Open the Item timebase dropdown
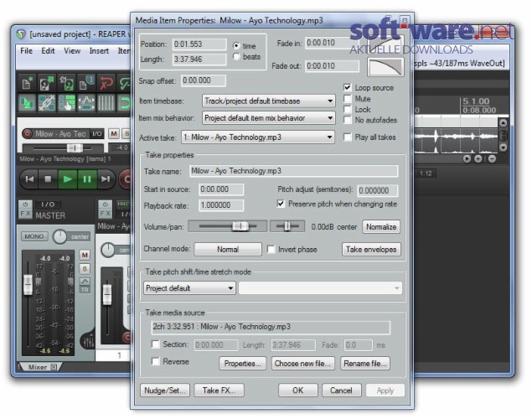The image size is (532, 419). (x=268, y=101)
